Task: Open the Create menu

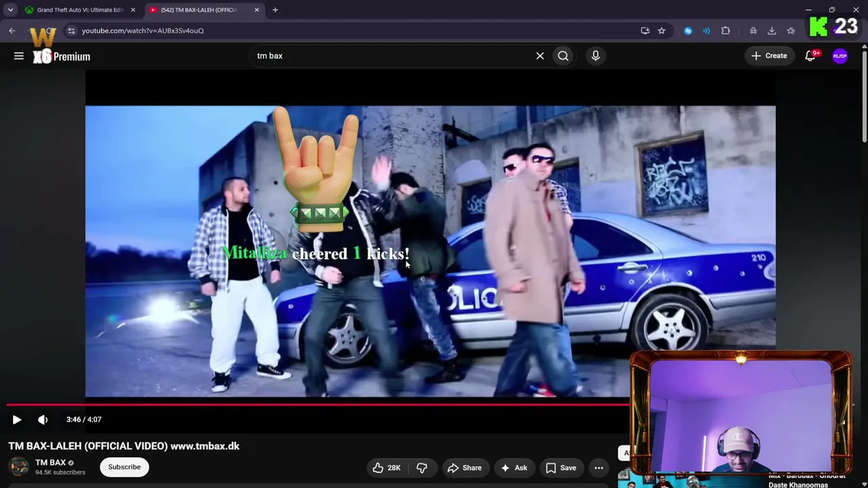Action: 769,56
